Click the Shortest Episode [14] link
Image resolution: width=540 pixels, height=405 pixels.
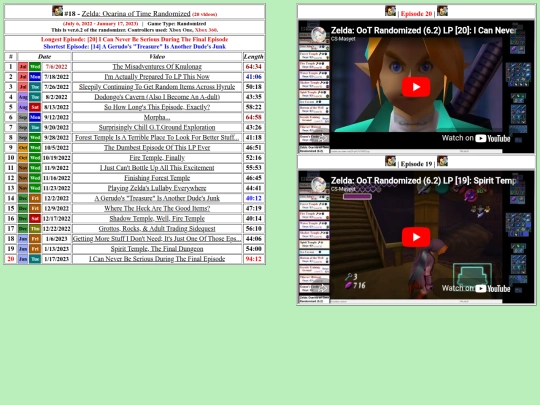(x=134, y=46)
